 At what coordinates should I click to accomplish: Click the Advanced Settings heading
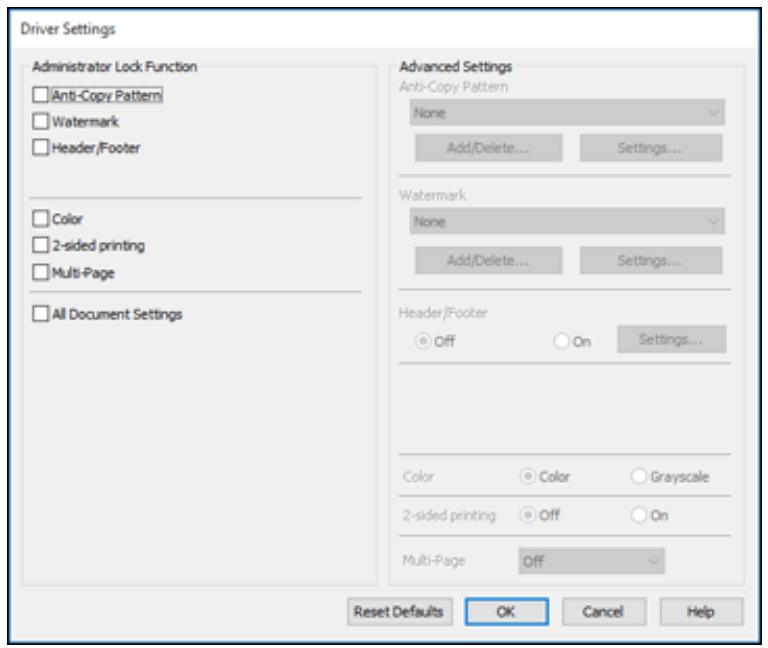(456, 67)
